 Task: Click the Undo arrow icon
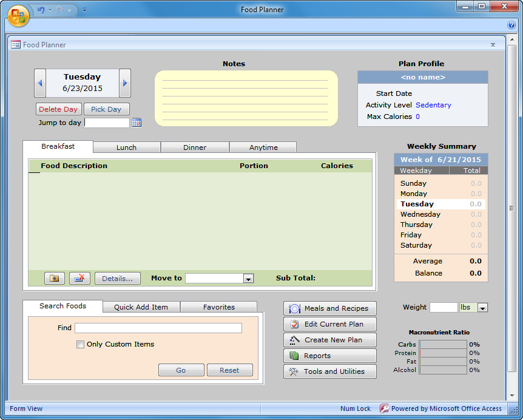click(x=41, y=10)
